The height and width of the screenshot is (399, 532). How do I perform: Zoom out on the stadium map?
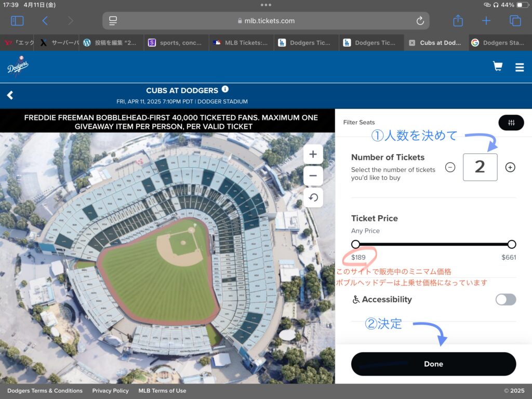(x=313, y=176)
